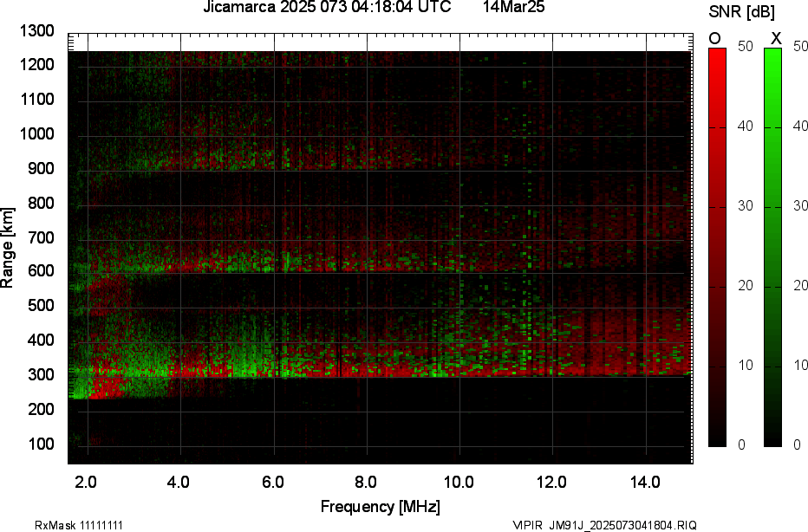Image resolution: width=808 pixels, height=532 pixels.
Task: Click the 14.0 MHz frequency axis label
Action: pyautogui.click(x=645, y=482)
